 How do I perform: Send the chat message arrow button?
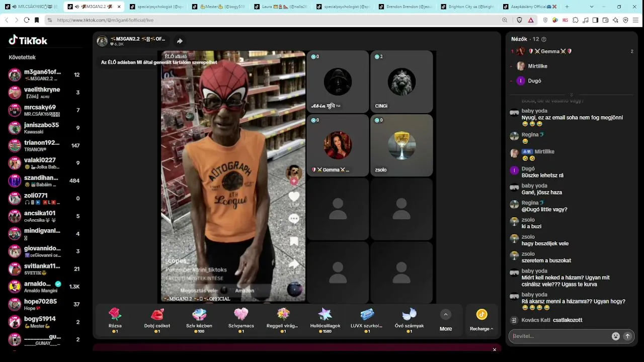(627, 336)
